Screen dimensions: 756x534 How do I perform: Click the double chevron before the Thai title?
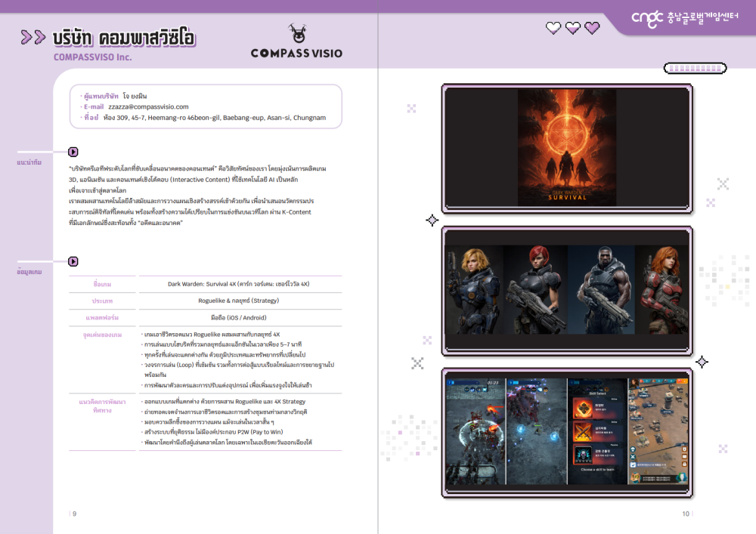33,37
